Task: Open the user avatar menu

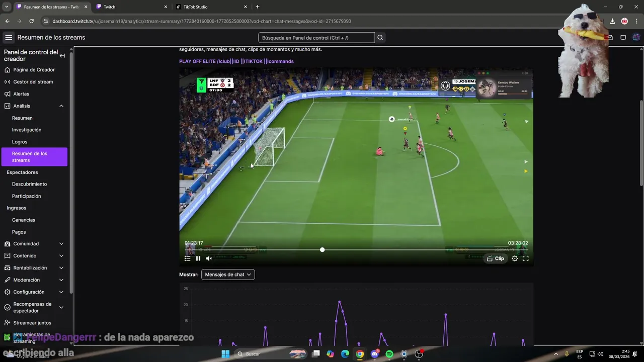Action: click(636, 38)
